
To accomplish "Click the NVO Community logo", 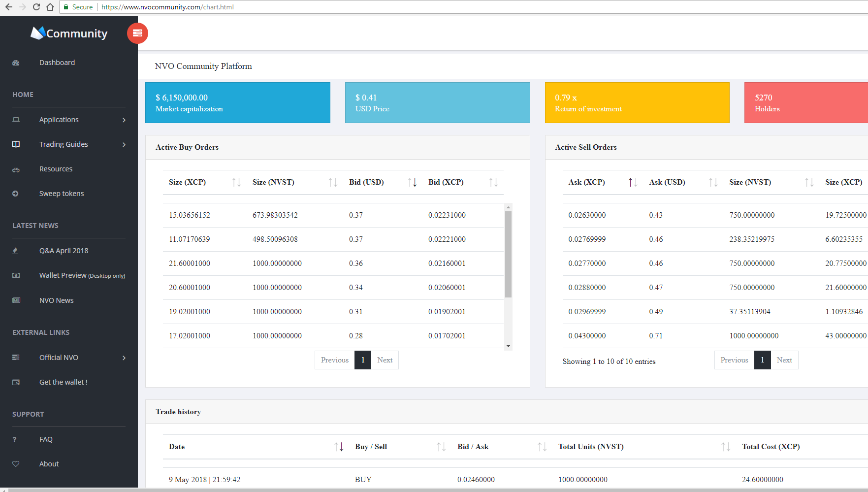I will click(69, 33).
